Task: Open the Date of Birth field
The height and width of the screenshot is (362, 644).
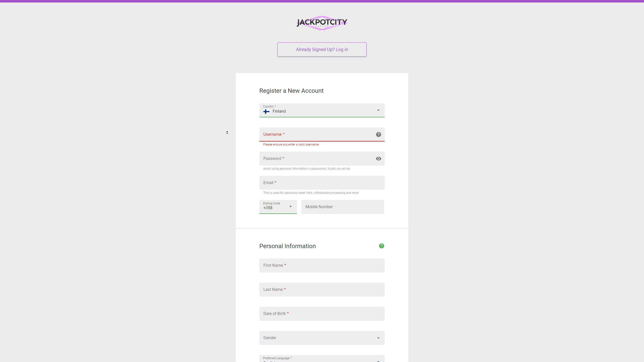Action: (322, 314)
